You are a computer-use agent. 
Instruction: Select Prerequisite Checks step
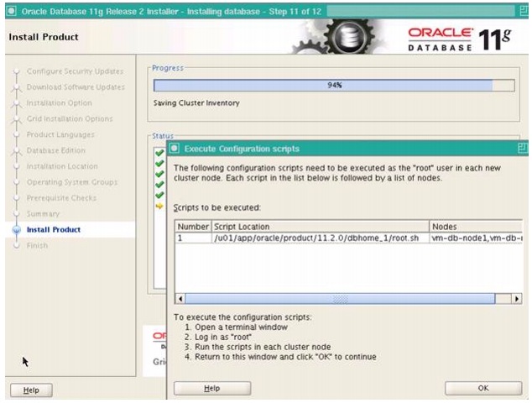[61, 198]
